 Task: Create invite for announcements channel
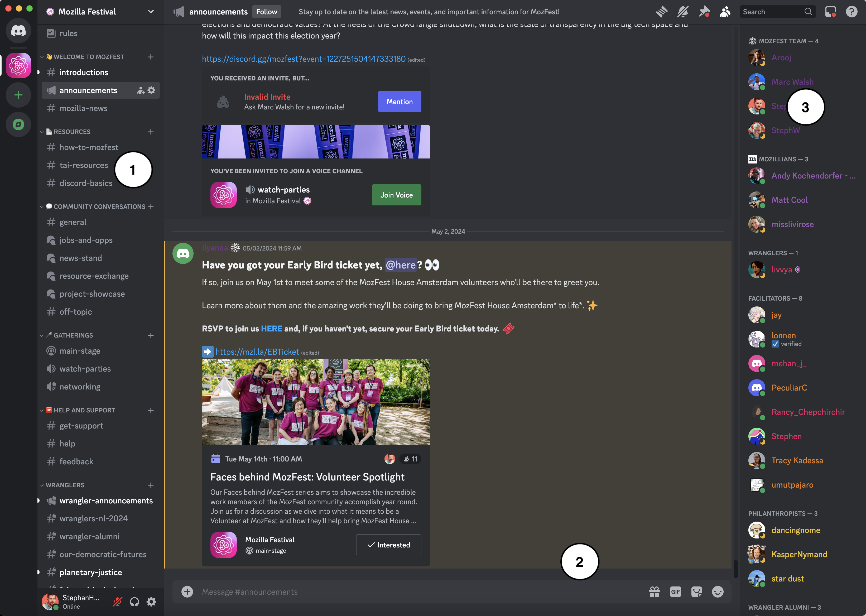pos(141,90)
